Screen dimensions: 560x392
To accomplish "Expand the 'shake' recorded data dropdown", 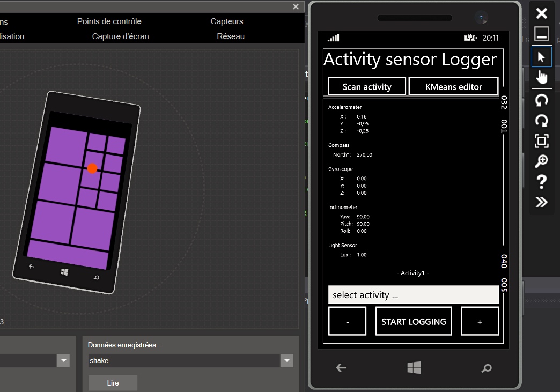I will (287, 361).
